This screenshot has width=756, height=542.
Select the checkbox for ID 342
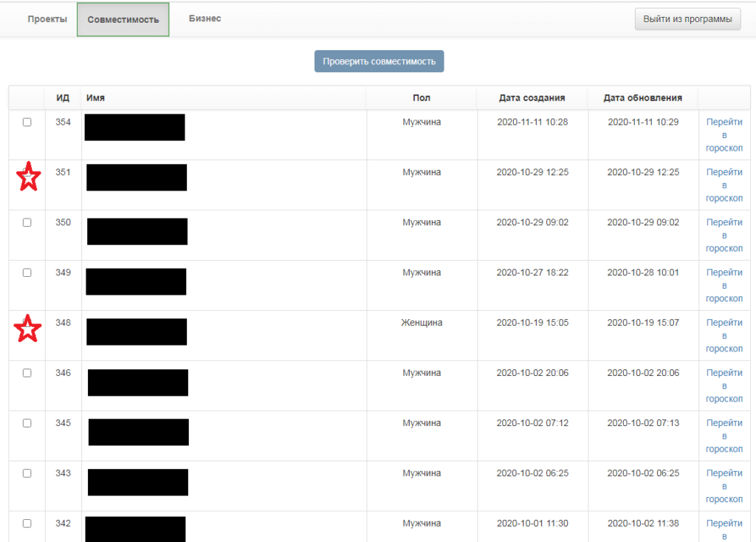pos(27,524)
